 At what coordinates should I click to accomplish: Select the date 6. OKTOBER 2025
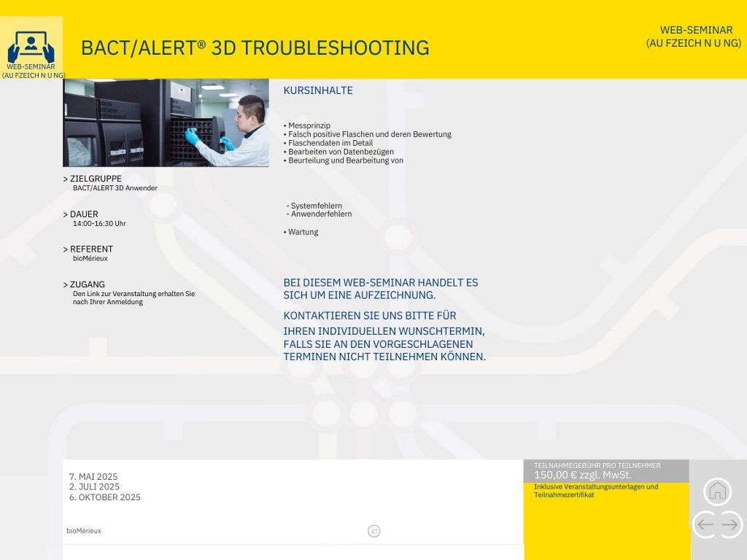(x=105, y=497)
